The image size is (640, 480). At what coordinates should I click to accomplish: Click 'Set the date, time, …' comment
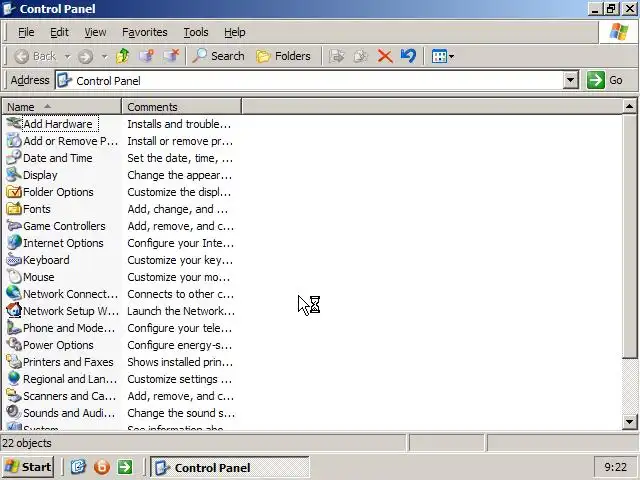point(180,158)
